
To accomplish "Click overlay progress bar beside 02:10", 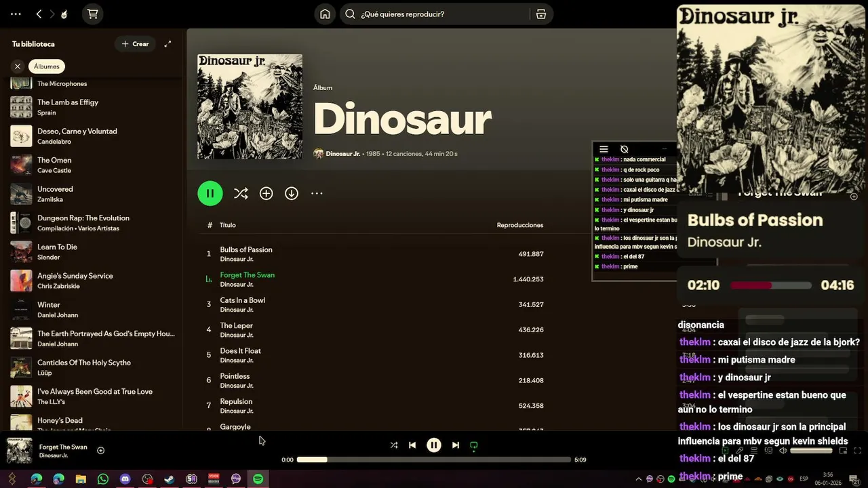I will (770, 285).
